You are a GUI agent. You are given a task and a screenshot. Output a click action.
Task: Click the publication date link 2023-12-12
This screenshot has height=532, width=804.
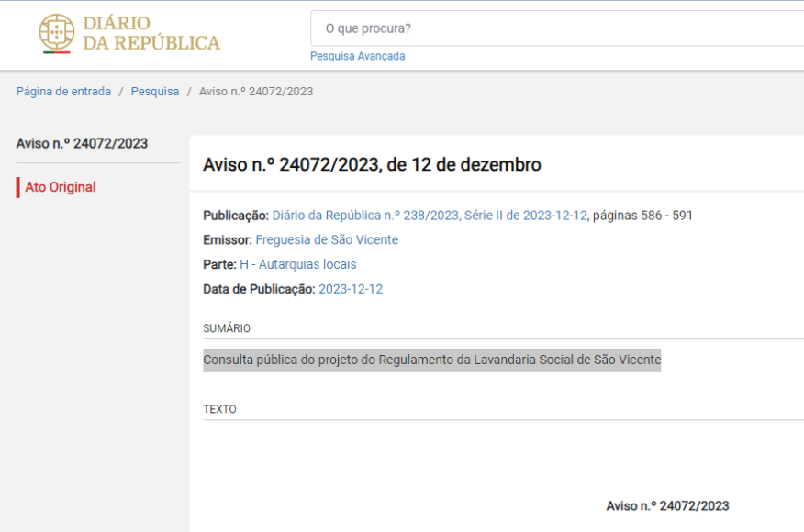[x=351, y=289]
